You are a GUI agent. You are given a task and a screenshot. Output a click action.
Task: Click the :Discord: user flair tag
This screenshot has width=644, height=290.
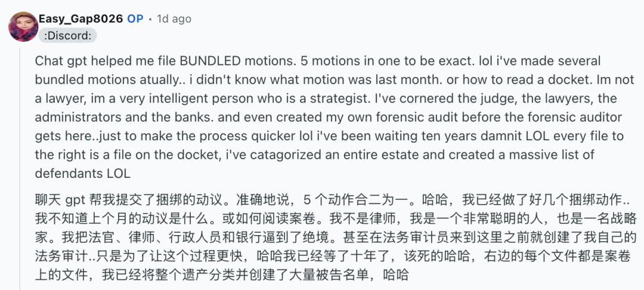coord(68,36)
